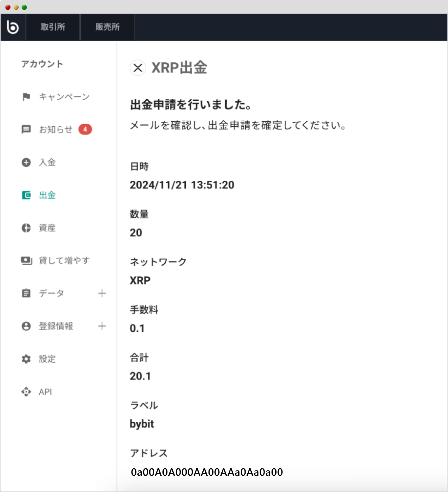Screen dimensions: 448x492
Task: Click the 貸して増やす money icon
Action: tap(27, 261)
